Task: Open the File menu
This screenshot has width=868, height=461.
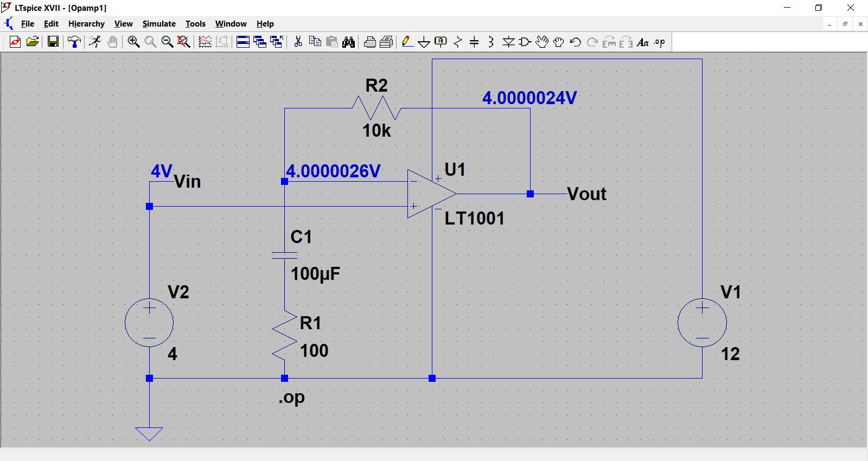Action: click(x=28, y=24)
